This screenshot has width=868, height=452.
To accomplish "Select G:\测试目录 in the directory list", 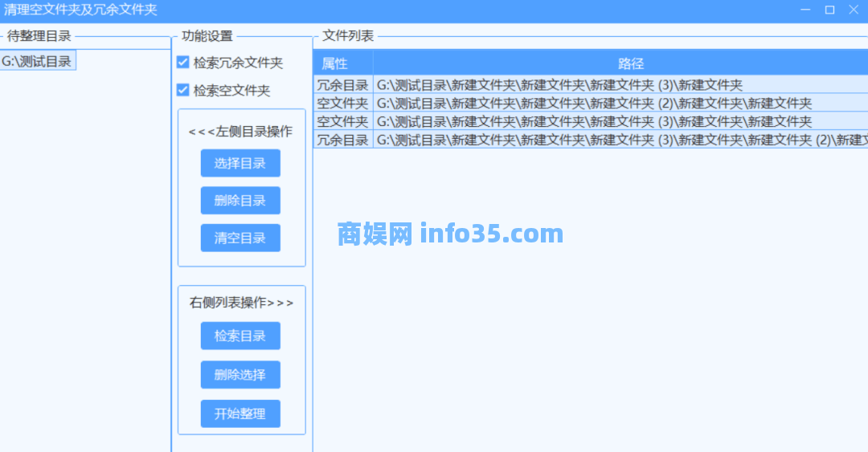I will click(37, 61).
